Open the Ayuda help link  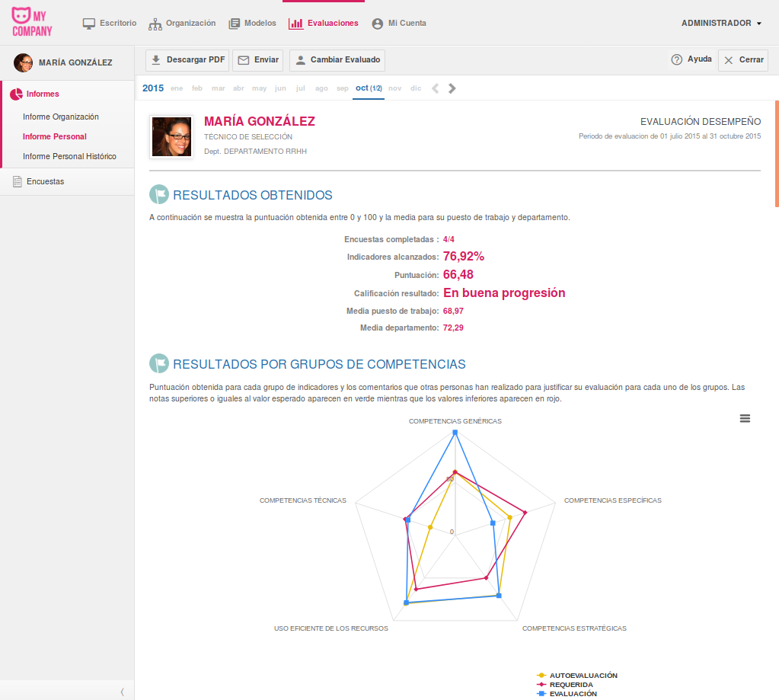(691, 59)
